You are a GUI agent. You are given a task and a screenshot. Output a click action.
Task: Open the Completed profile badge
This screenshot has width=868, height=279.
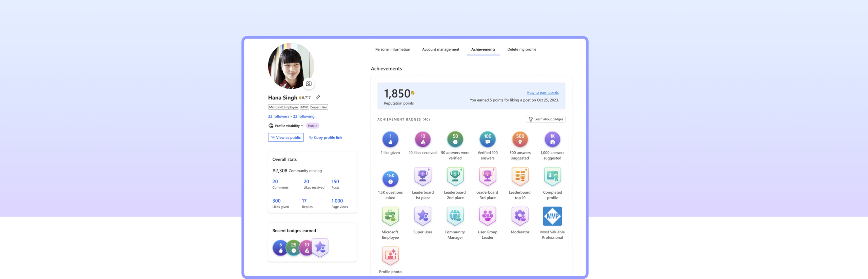click(x=552, y=177)
